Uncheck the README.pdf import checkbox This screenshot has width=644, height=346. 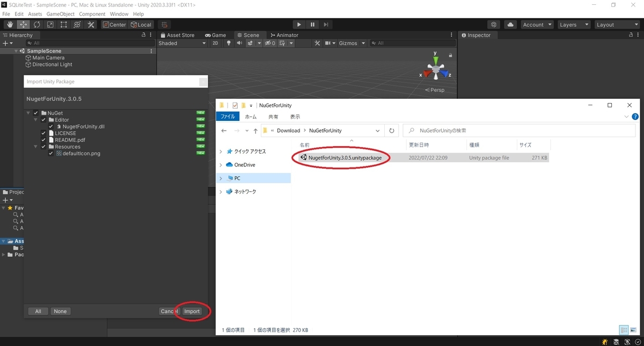point(43,140)
